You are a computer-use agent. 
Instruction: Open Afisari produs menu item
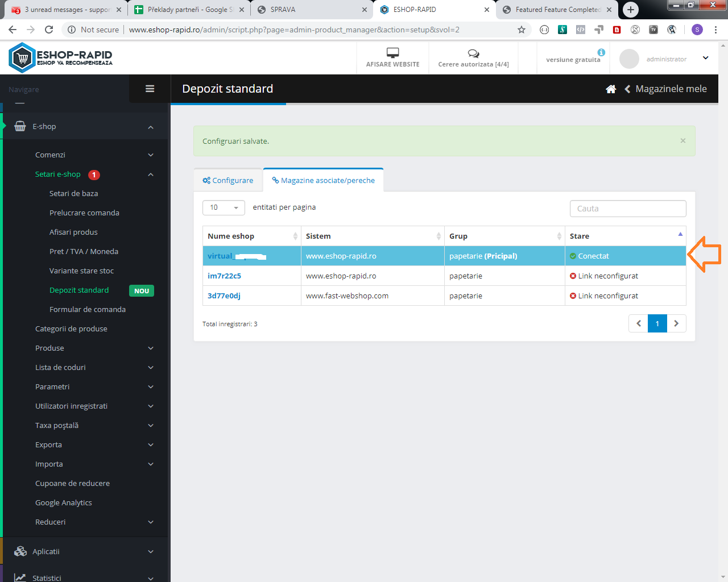(73, 232)
